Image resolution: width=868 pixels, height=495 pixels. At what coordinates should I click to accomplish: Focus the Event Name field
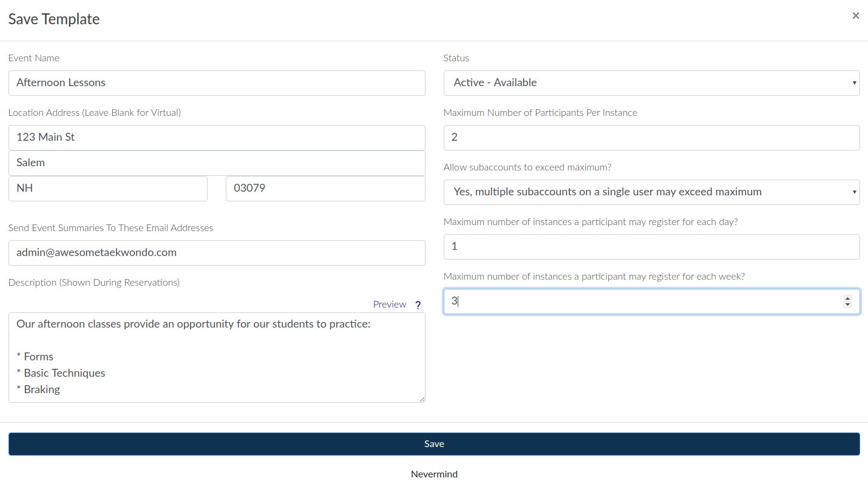(x=217, y=83)
